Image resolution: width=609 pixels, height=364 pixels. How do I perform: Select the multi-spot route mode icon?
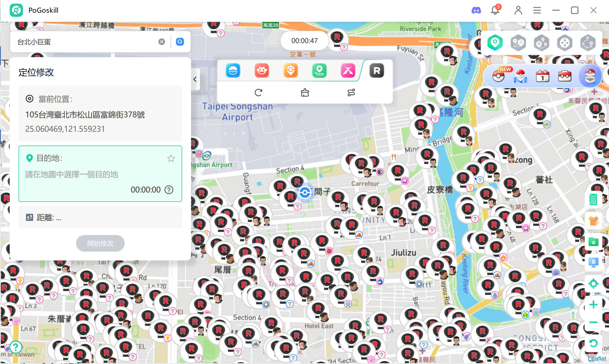click(541, 43)
